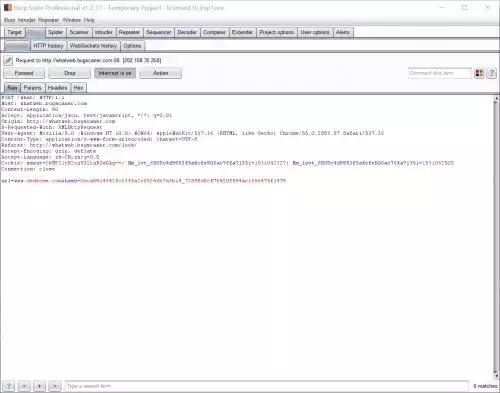This screenshot has width=500, height=393.
Task: Click the next match arrow button
Action: 55,386
